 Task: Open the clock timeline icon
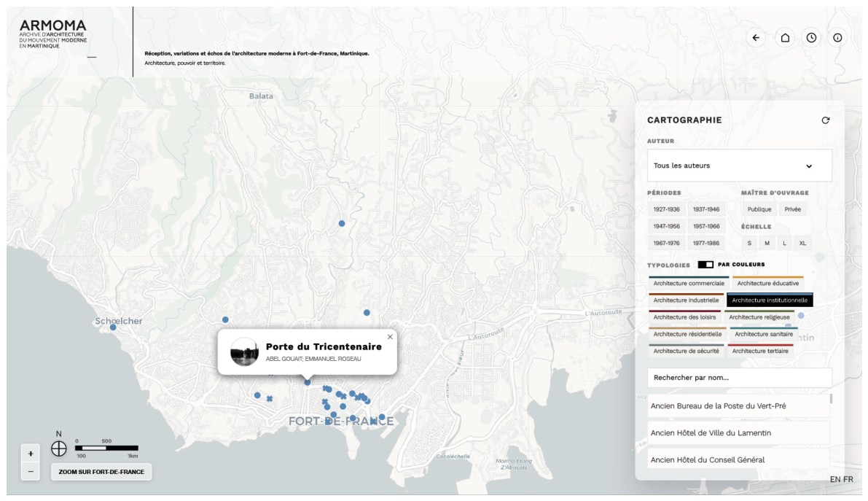click(812, 38)
